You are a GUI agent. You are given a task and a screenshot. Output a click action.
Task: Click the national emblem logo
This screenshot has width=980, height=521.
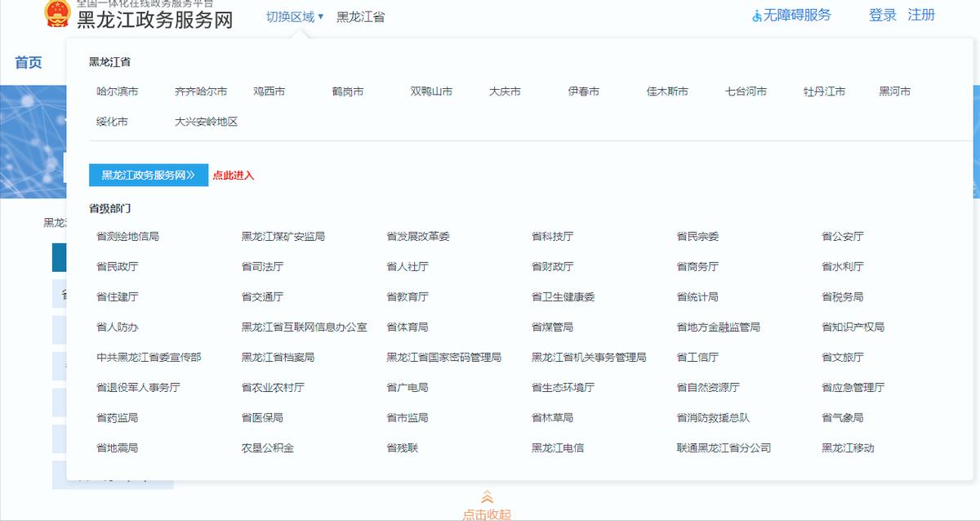[56, 14]
